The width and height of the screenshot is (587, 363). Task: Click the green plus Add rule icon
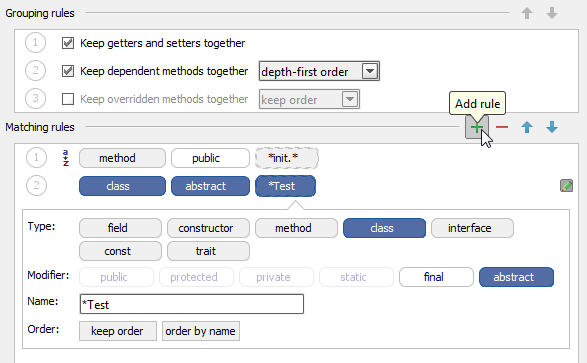476,128
